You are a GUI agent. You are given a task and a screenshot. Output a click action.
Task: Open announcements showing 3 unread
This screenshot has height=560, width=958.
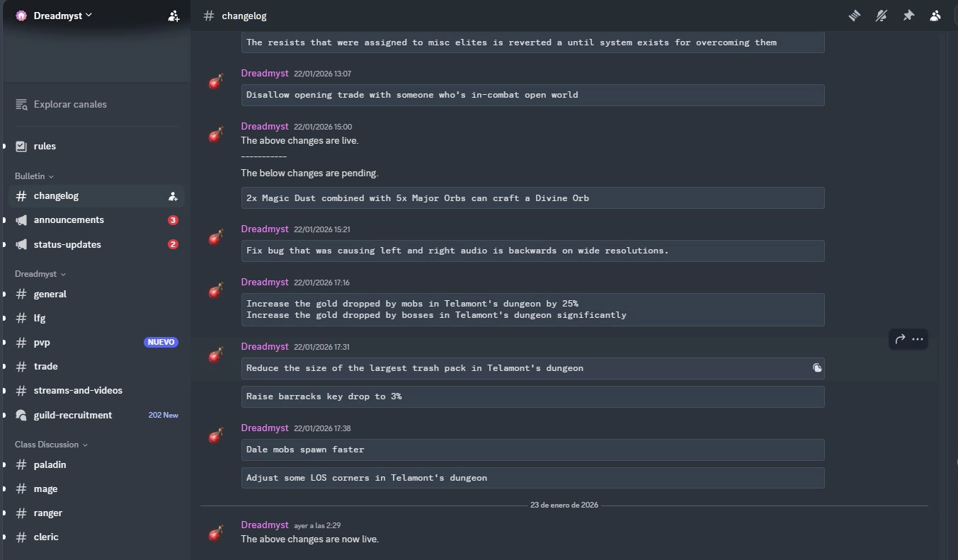pyautogui.click(x=67, y=219)
